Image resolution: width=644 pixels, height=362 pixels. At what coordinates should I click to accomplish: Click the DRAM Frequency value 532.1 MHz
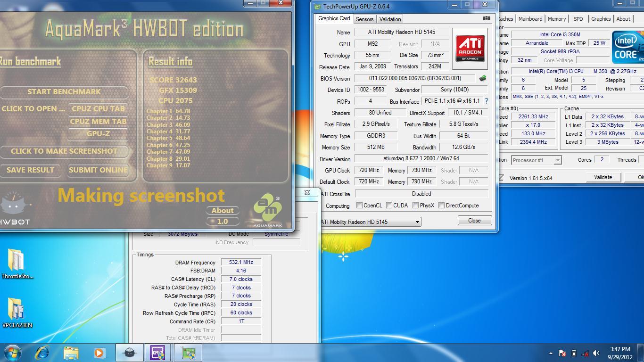241,263
